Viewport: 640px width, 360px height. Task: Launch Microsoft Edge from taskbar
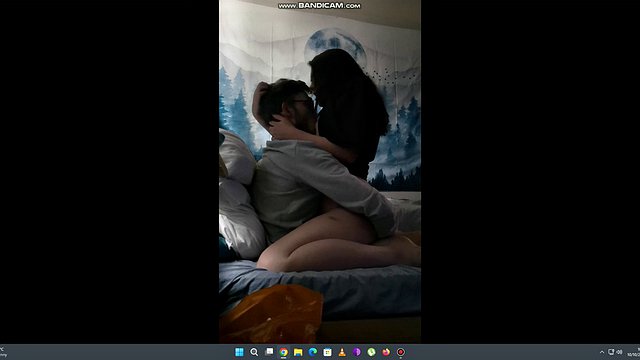(x=313, y=352)
